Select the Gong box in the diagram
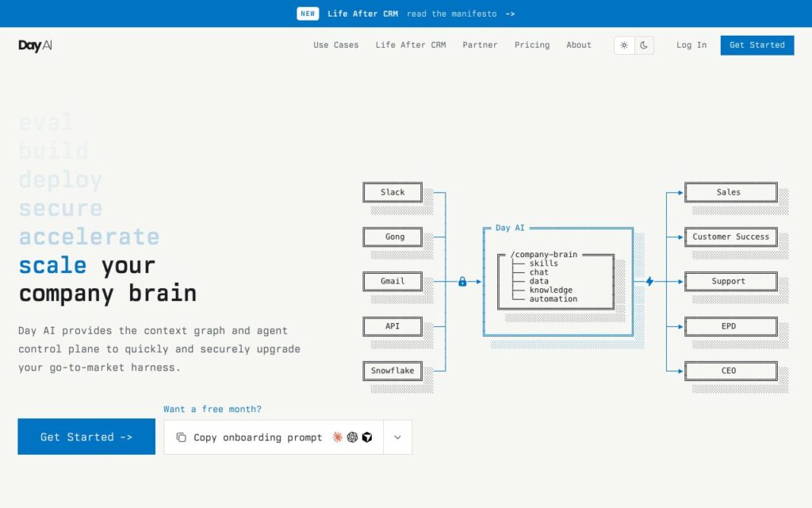812x508 pixels. coord(393,237)
